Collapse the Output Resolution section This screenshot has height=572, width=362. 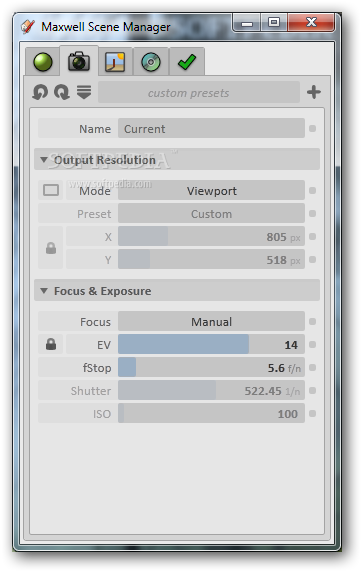tap(44, 159)
